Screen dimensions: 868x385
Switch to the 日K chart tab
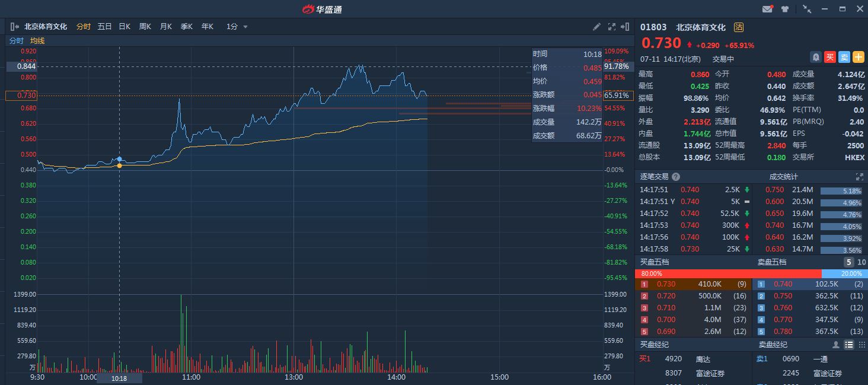[125, 27]
